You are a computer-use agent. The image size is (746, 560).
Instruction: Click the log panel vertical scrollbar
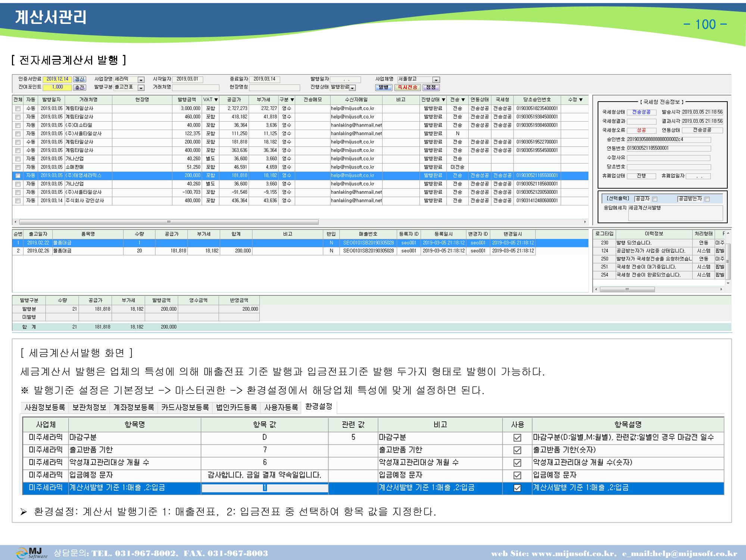pyautogui.click(x=728, y=261)
